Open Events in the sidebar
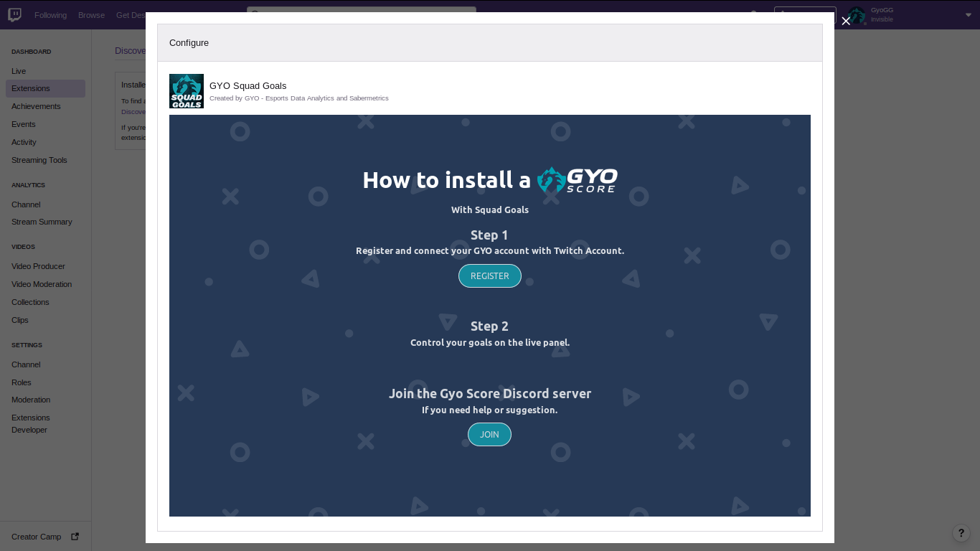Viewport: 980px width, 551px height. (x=24, y=124)
